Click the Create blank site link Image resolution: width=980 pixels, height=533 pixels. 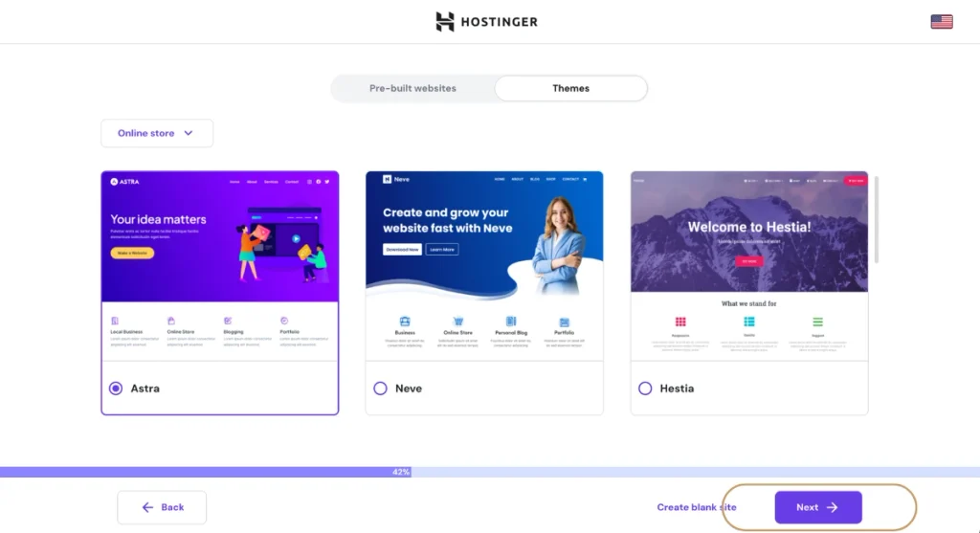697,507
